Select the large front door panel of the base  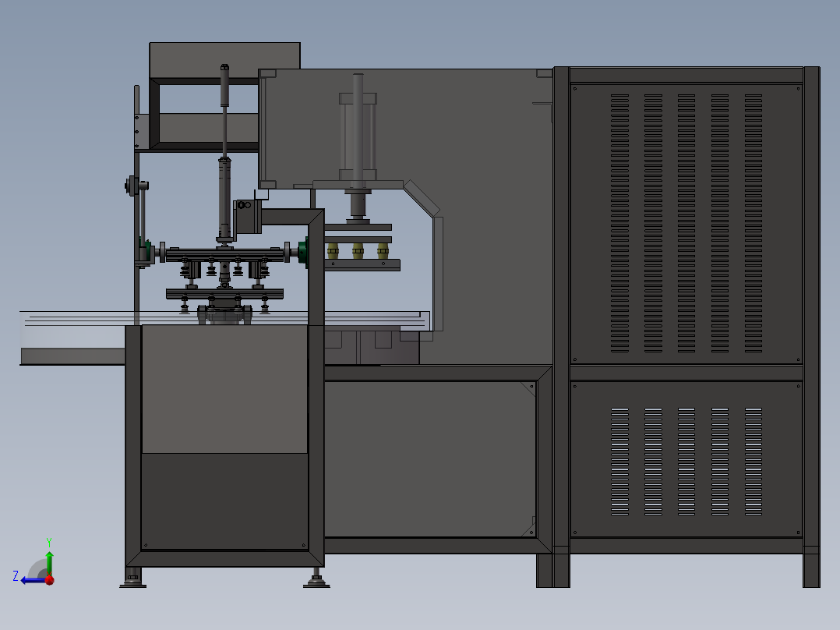430,459
